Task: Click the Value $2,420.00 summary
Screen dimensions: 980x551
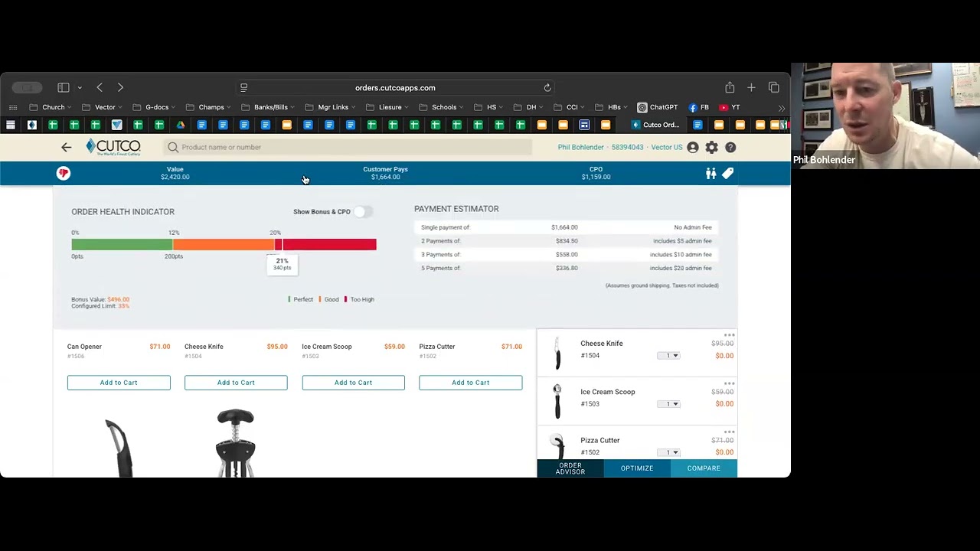Action: pyautogui.click(x=175, y=174)
